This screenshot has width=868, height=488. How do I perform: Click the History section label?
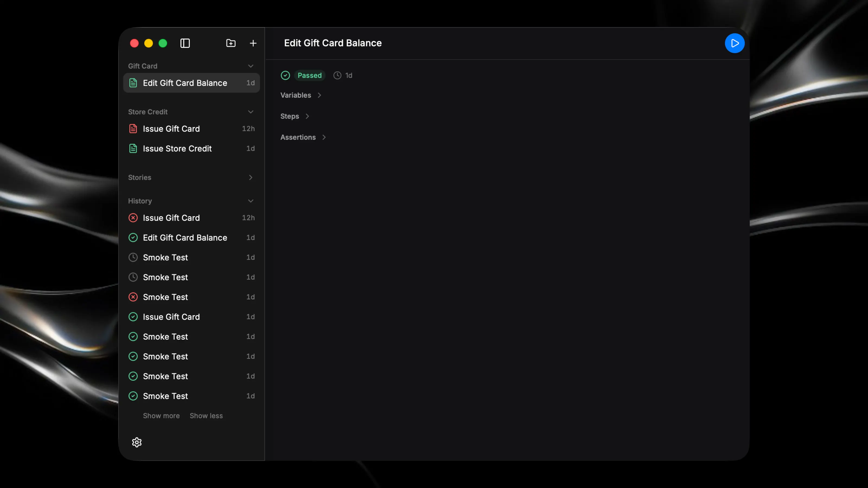point(140,201)
